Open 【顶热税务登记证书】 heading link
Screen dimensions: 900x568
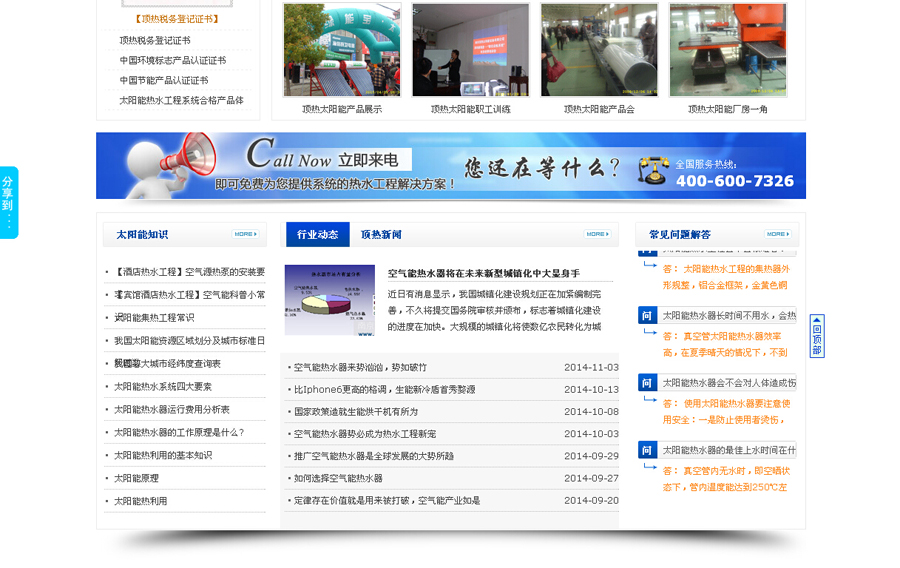(x=176, y=19)
